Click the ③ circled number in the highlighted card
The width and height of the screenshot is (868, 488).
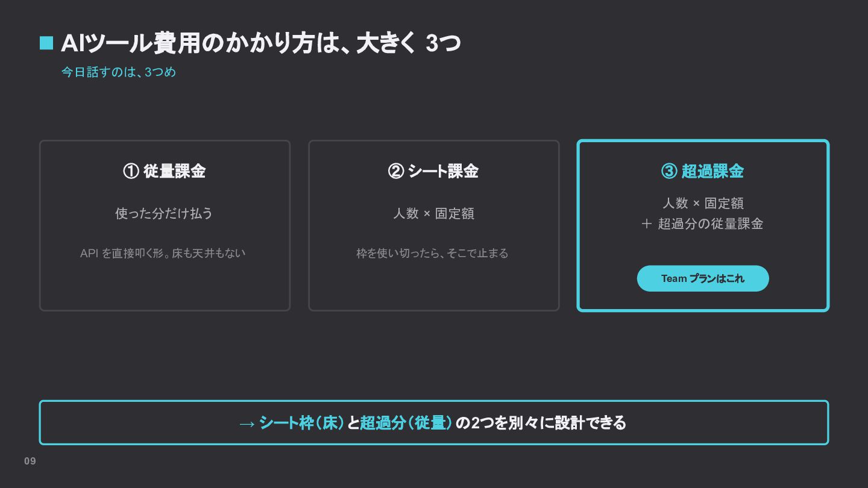(x=669, y=171)
